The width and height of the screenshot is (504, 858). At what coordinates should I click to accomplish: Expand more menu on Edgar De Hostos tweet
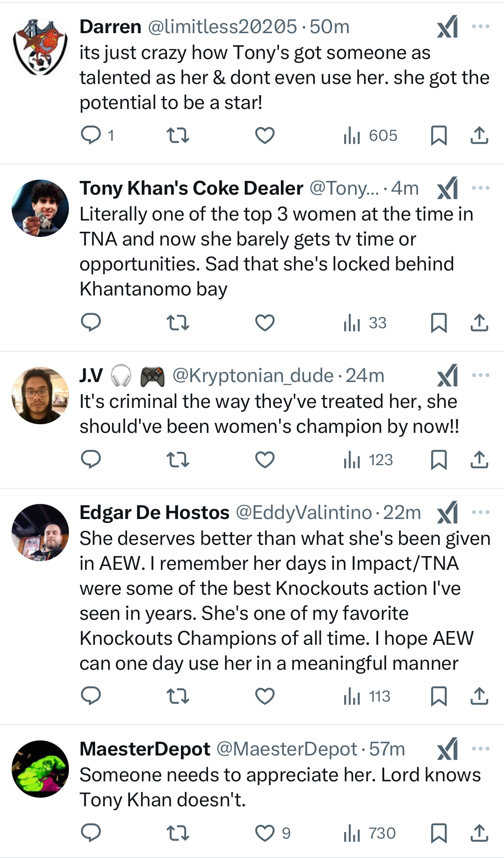pyautogui.click(x=480, y=513)
